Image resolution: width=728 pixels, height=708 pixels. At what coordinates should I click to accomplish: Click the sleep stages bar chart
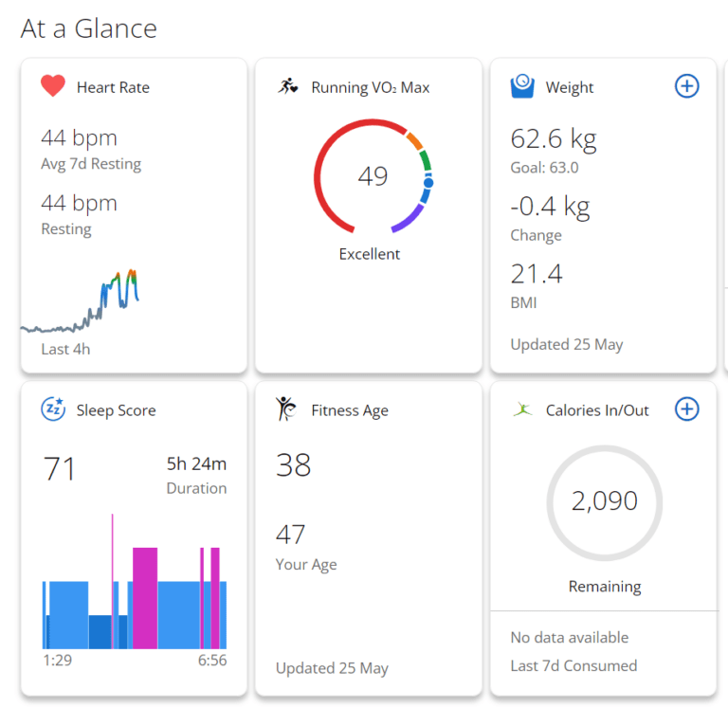pyautogui.click(x=135, y=597)
